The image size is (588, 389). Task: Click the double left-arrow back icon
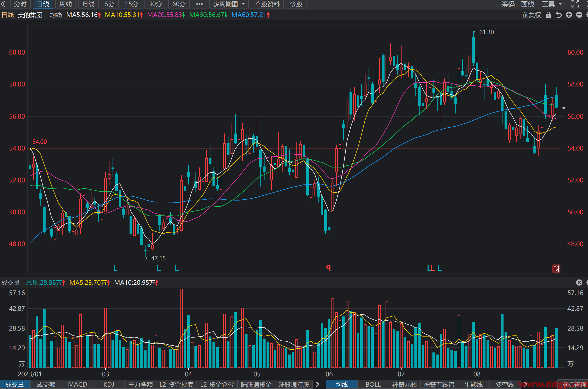click(x=3, y=4)
